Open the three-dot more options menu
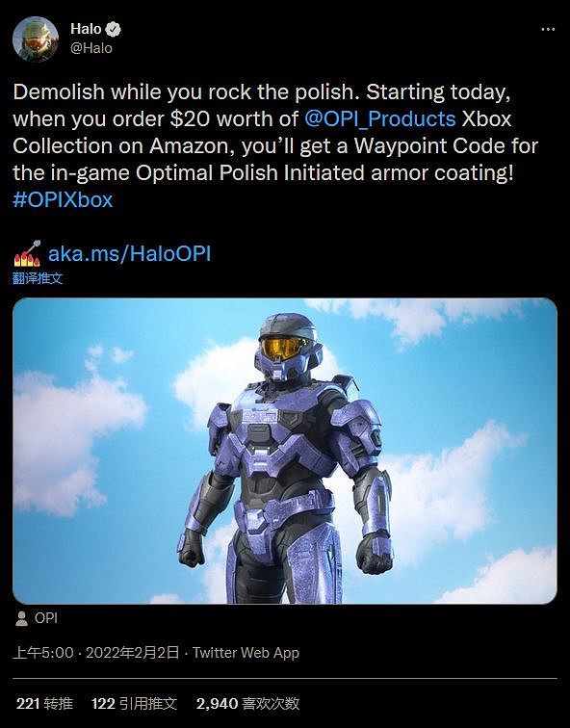 (548, 29)
